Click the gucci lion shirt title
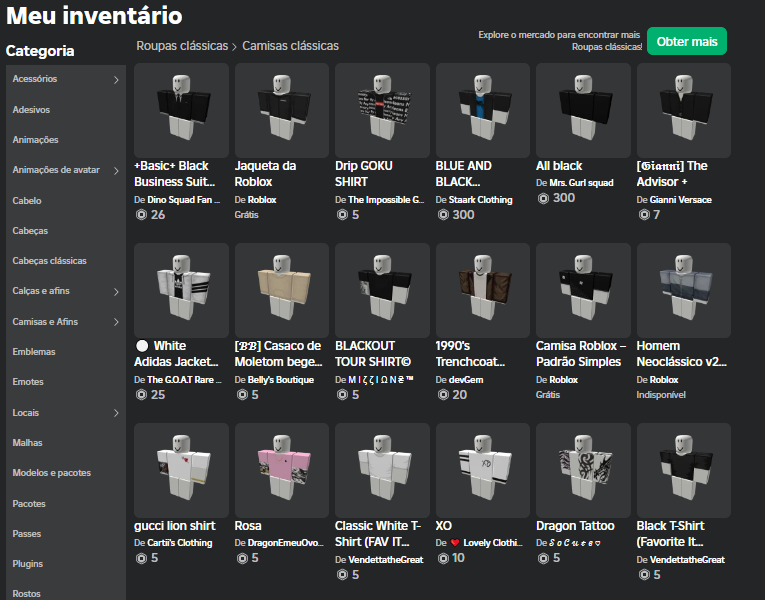The height and width of the screenshot is (600, 765). tap(175, 526)
